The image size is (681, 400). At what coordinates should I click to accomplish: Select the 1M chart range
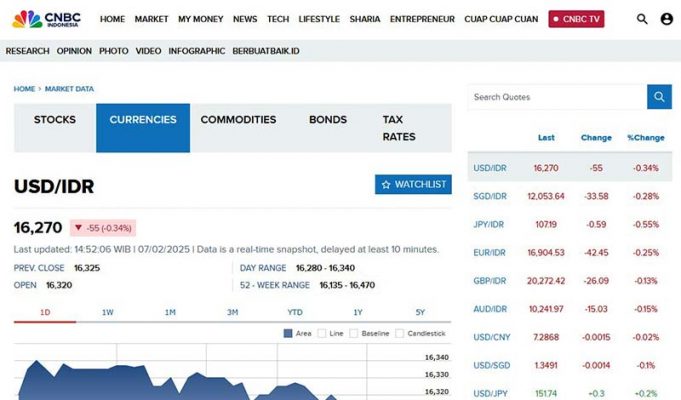coord(170,313)
